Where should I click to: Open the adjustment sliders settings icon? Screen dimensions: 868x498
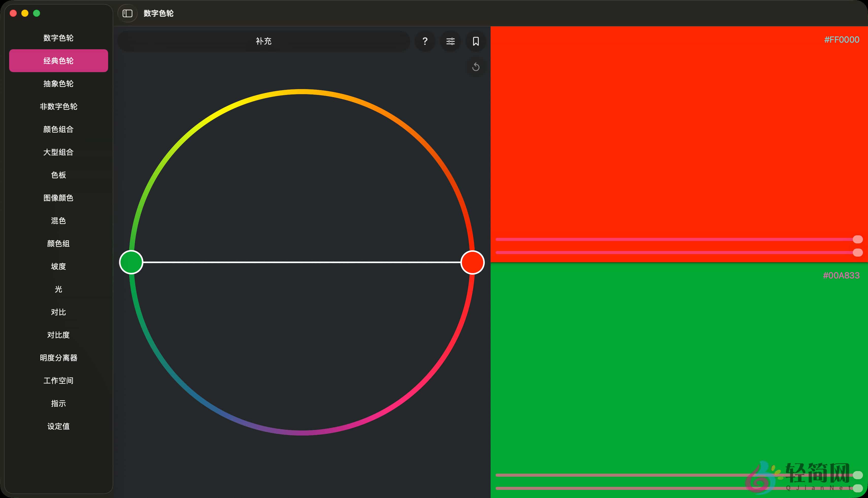(x=450, y=41)
